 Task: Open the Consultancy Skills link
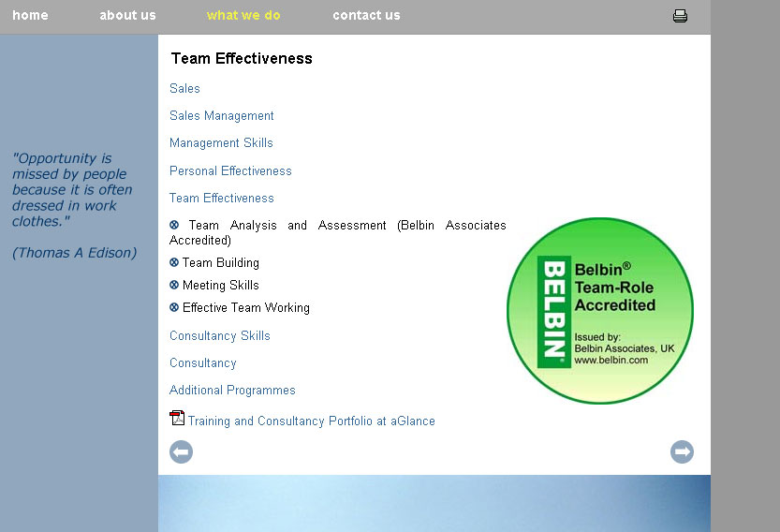point(219,336)
